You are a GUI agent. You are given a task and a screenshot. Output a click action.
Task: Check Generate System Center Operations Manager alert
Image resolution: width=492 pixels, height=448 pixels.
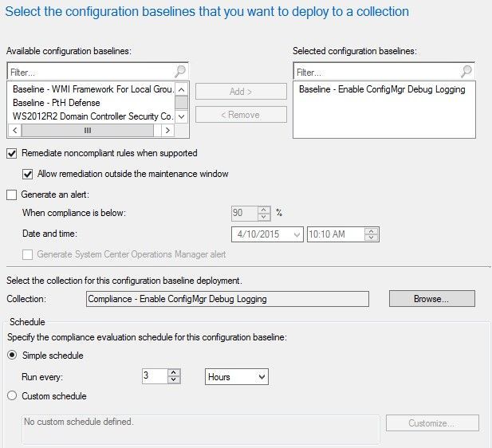point(28,254)
